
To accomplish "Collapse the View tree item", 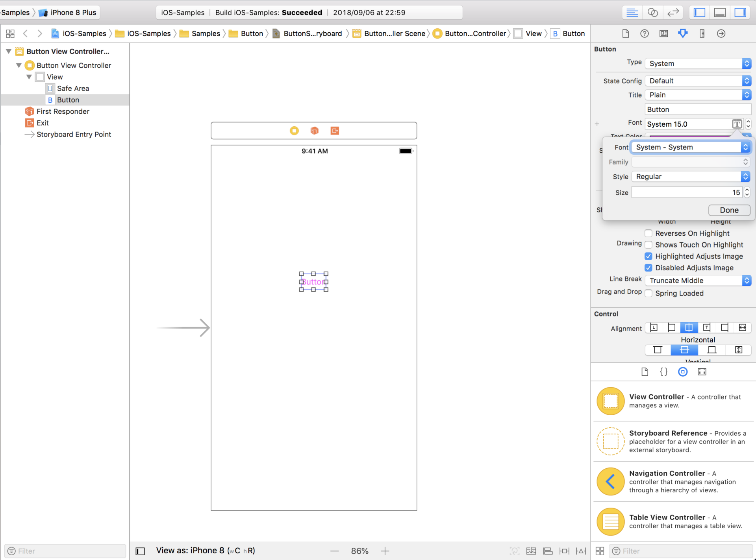I will point(29,77).
